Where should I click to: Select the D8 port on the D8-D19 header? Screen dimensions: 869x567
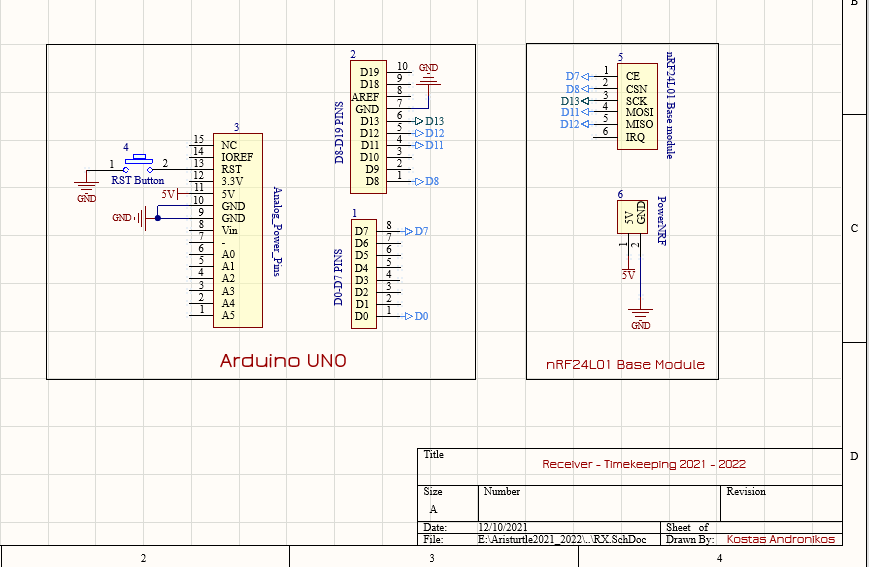[x=425, y=181]
